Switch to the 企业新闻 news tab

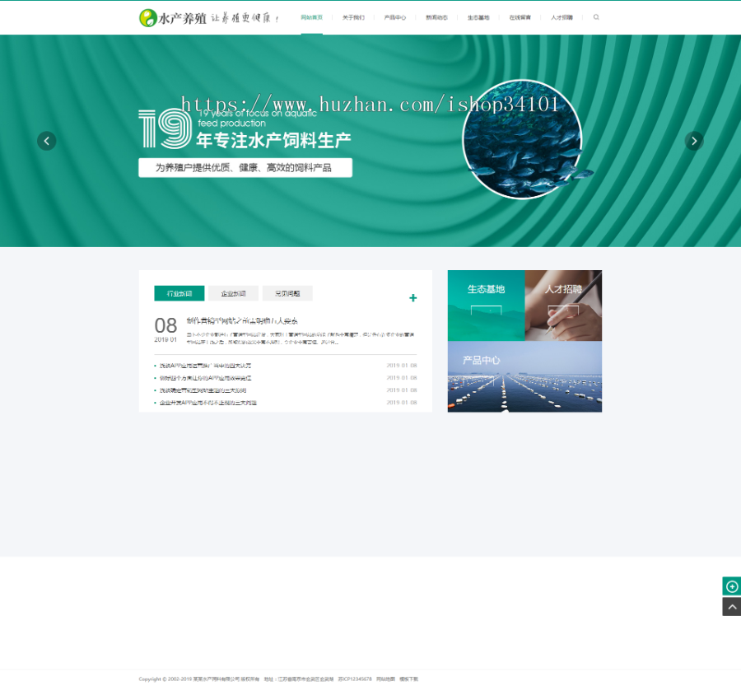coord(234,293)
